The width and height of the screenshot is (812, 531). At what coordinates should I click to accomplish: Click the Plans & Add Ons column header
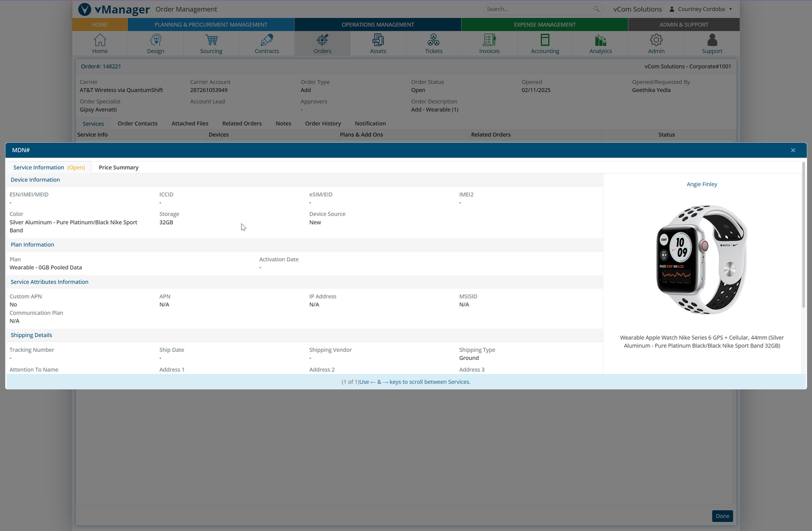361,135
